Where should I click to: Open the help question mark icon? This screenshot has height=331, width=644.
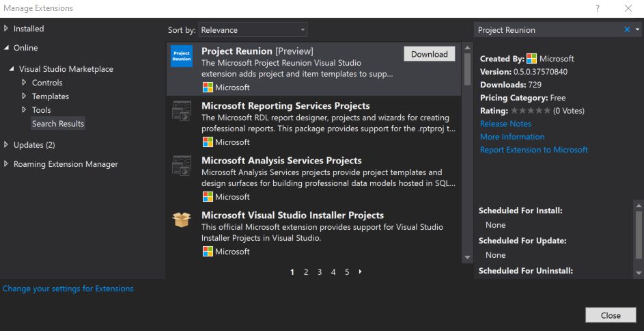tap(597, 8)
